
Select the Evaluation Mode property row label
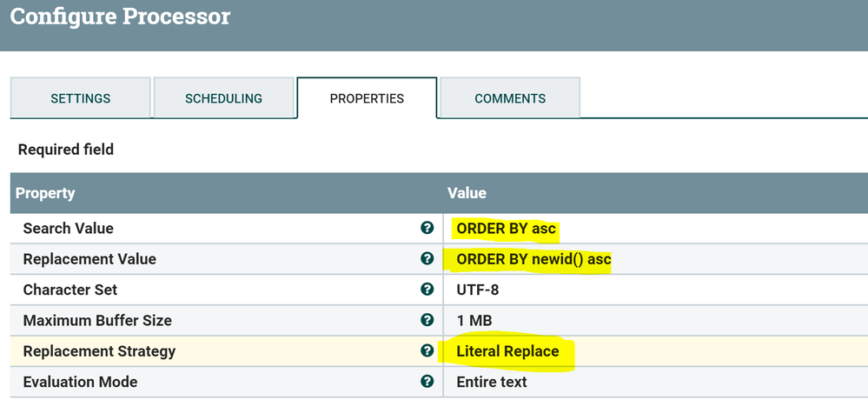(80, 382)
